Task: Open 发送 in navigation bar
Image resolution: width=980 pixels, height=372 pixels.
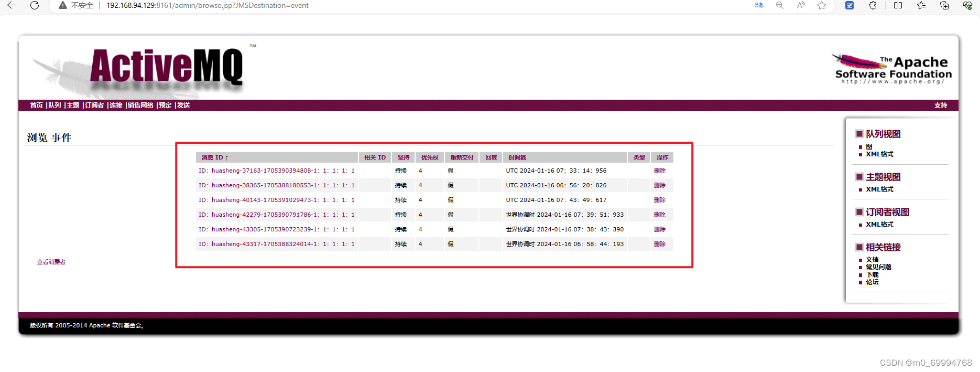Action: (x=183, y=105)
